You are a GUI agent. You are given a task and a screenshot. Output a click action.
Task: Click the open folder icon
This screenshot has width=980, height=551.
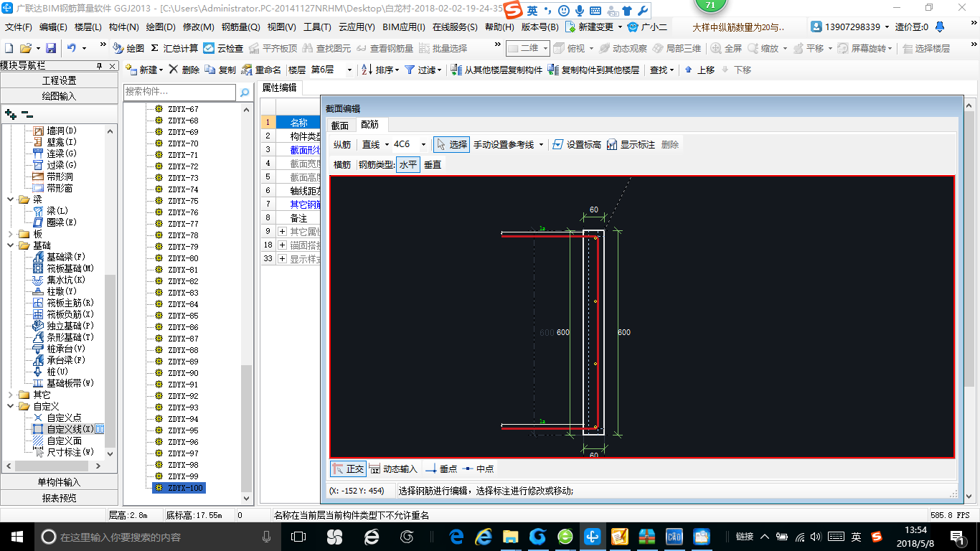pyautogui.click(x=25, y=48)
